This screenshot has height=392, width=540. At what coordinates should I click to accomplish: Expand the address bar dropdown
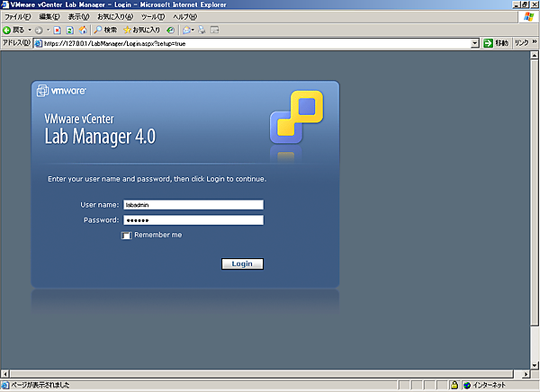tap(474, 43)
